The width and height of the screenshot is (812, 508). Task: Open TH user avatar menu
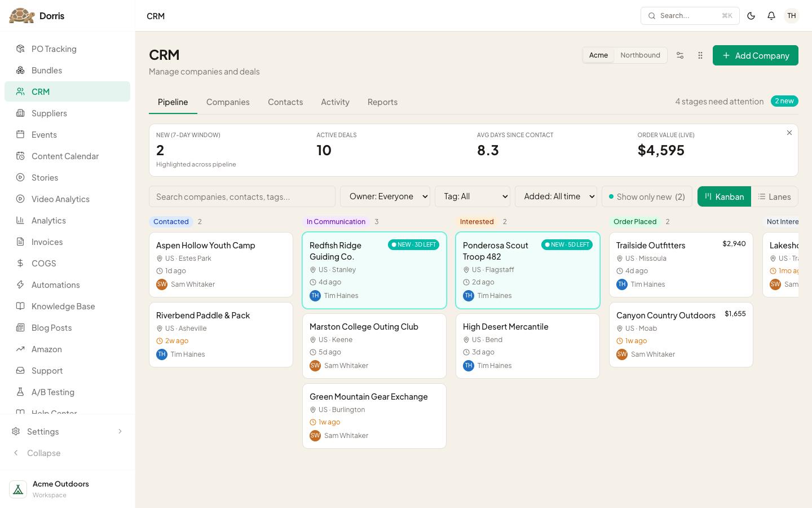pos(792,16)
